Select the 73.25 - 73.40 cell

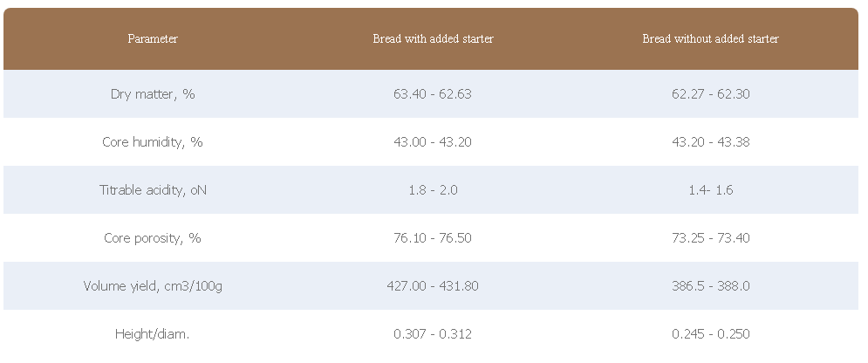pos(710,238)
